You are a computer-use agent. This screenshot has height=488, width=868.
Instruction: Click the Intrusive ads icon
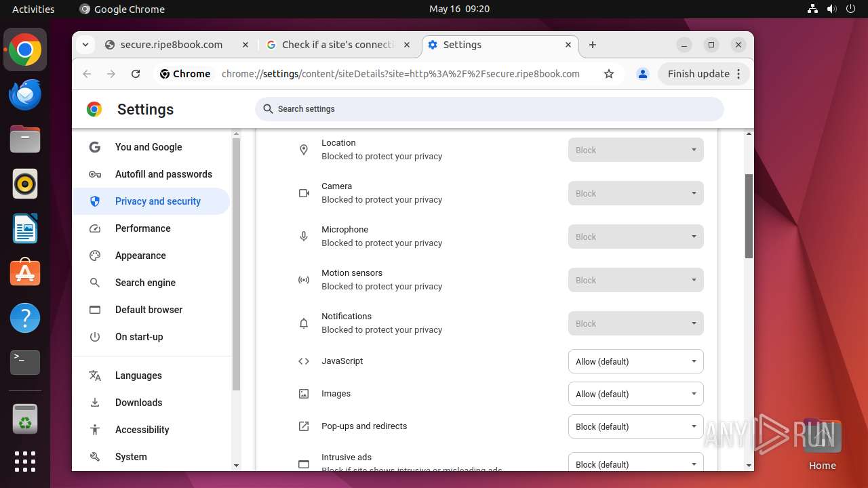(304, 464)
